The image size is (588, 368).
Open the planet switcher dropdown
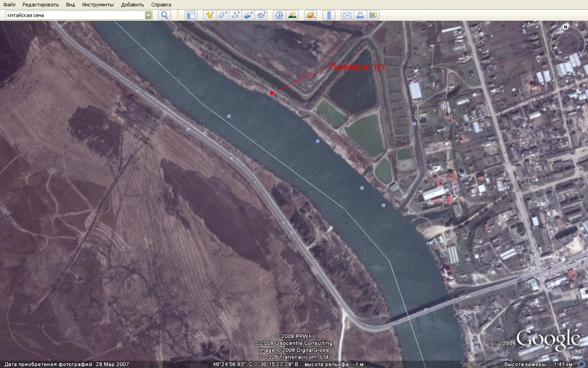click(x=311, y=15)
